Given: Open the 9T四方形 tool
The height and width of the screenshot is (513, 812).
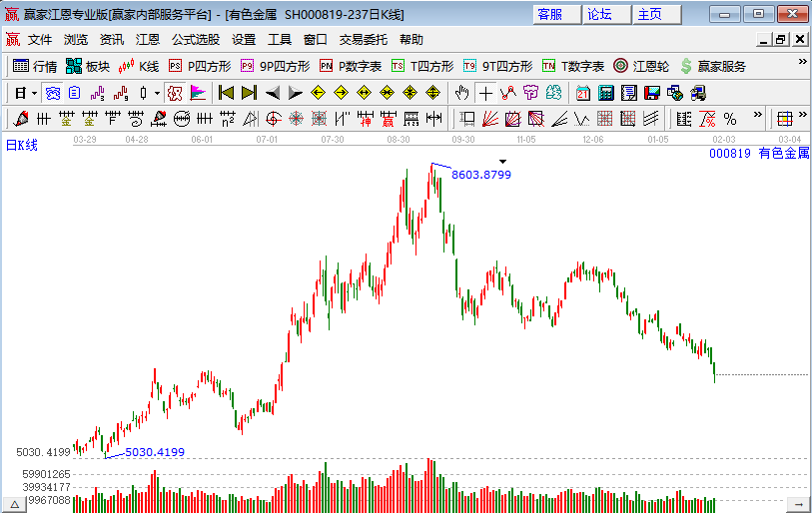Looking at the screenshot, I should pyautogui.click(x=498, y=66).
